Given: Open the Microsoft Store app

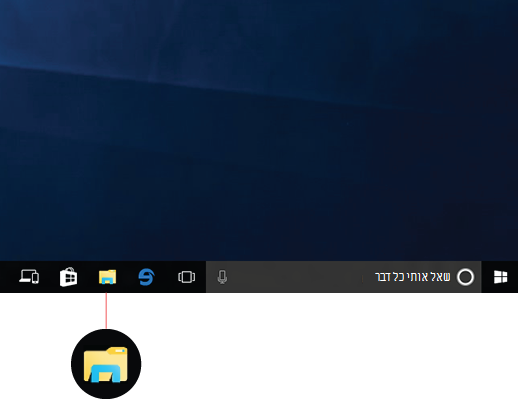Looking at the screenshot, I should coord(68,277).
